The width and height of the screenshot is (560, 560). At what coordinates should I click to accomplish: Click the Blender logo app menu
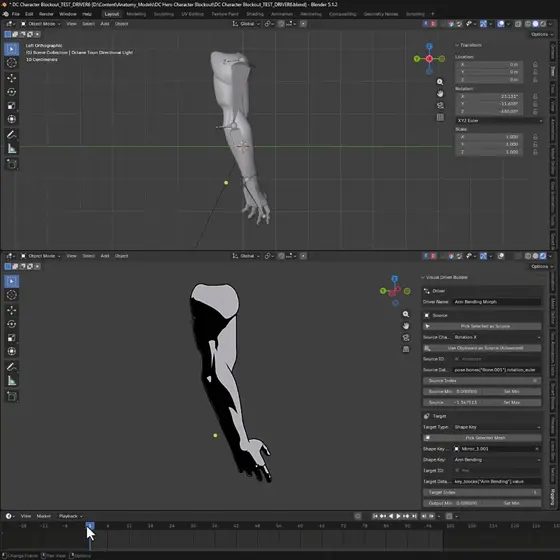(x=5, y=14)
